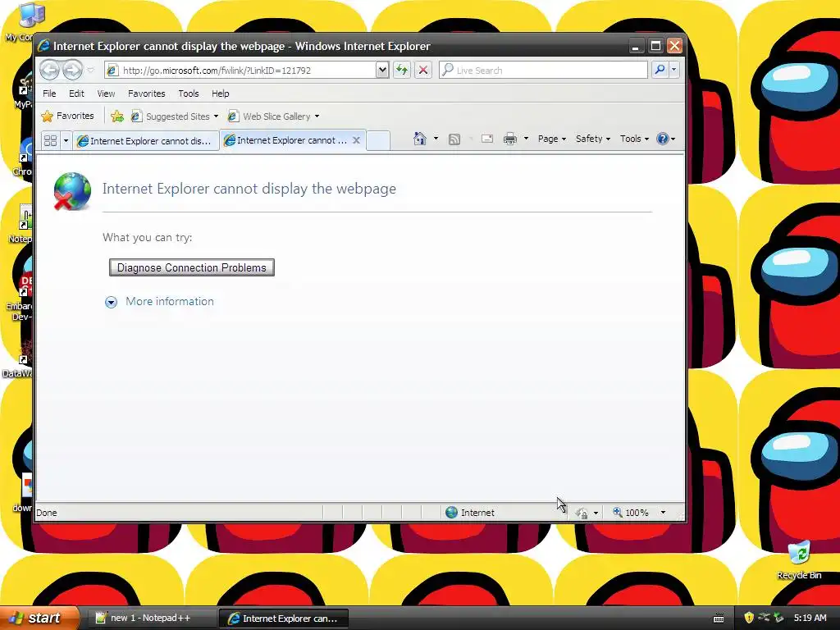Show Quick Tabs grid view
The image size is (840, 630).
pyautogui.click(x=50, y=140)
